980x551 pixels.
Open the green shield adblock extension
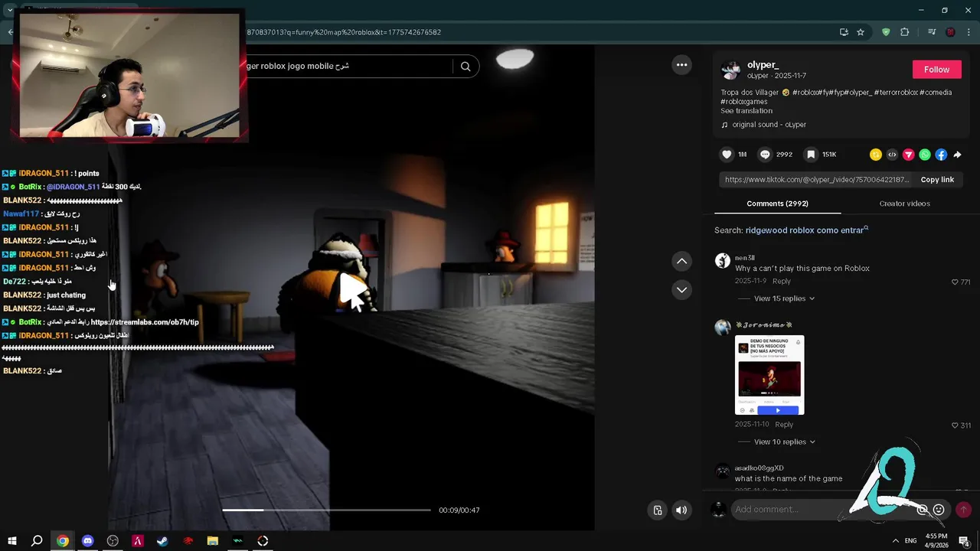pos(886,32)
